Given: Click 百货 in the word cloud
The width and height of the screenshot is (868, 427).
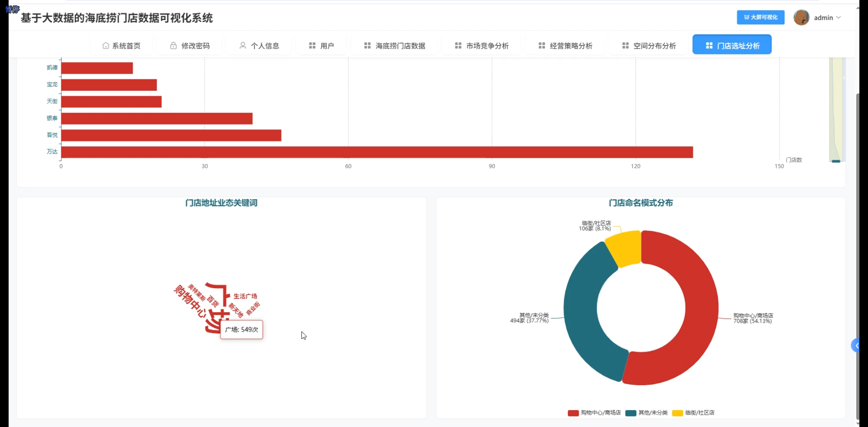Looking at the screenshot, I should click(x=213, y=301).
